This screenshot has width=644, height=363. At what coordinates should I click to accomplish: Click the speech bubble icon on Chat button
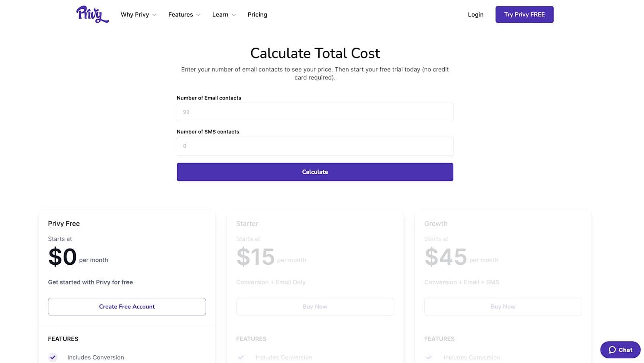(x=611, y=350)
